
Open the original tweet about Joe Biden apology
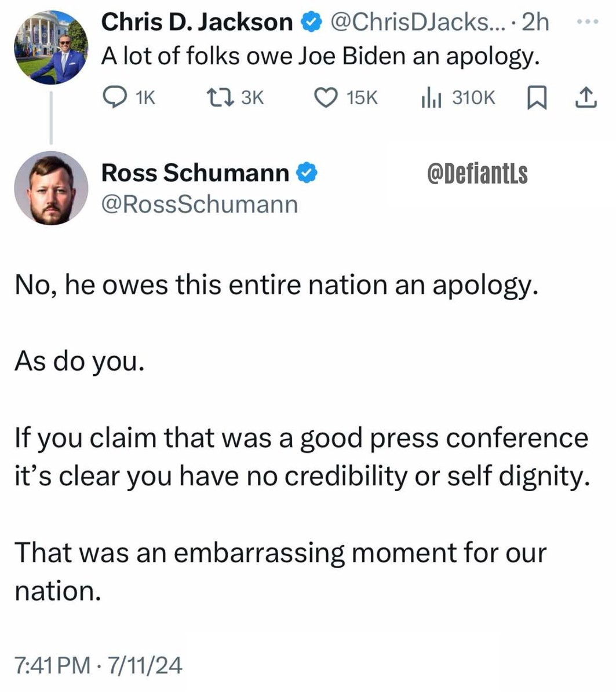318,57
